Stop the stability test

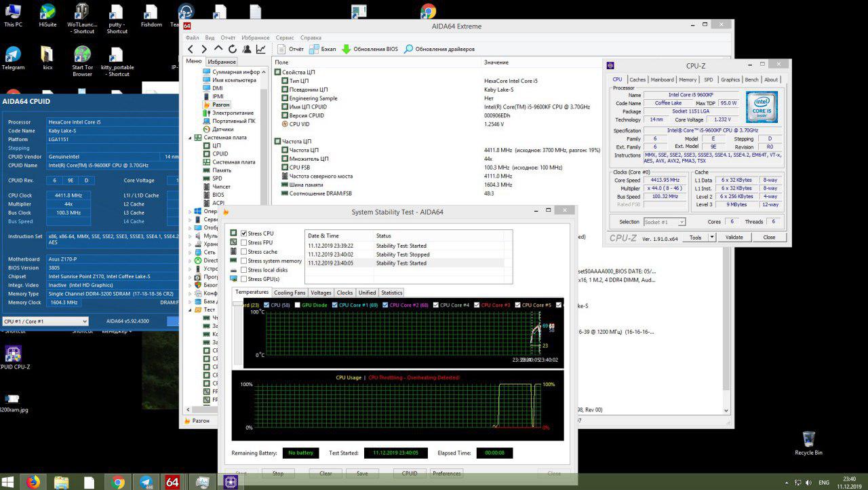coord(277,474)
